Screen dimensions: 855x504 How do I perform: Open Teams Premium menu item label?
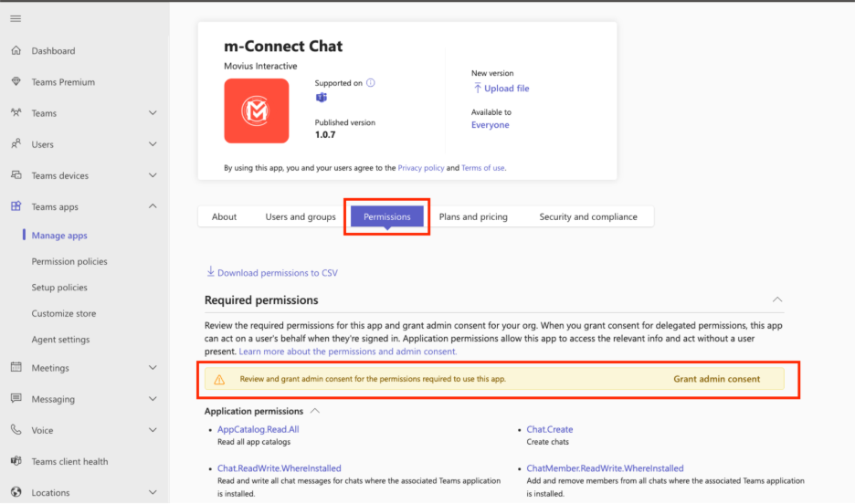point(63,82)
